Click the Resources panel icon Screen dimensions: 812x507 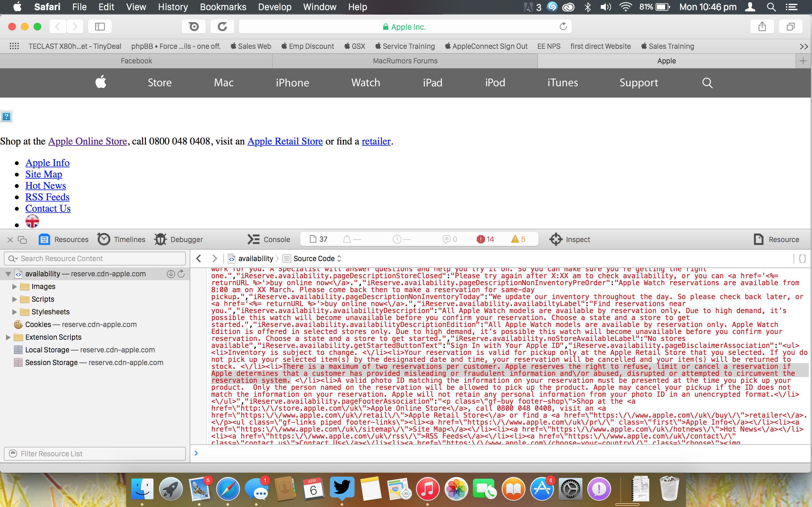coord(44,239)
